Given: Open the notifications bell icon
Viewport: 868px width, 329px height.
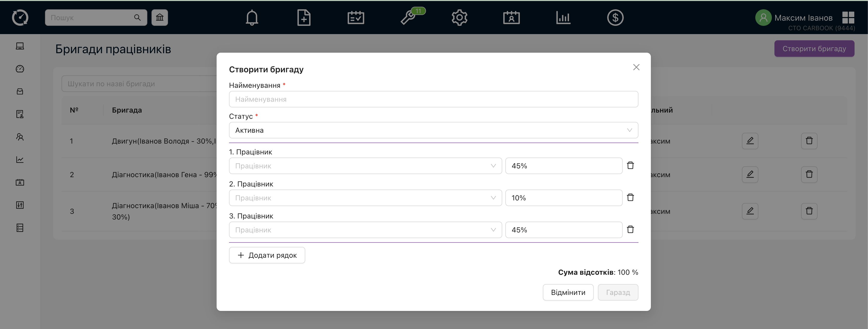Looking at the screenshot, I should point(252,18).
